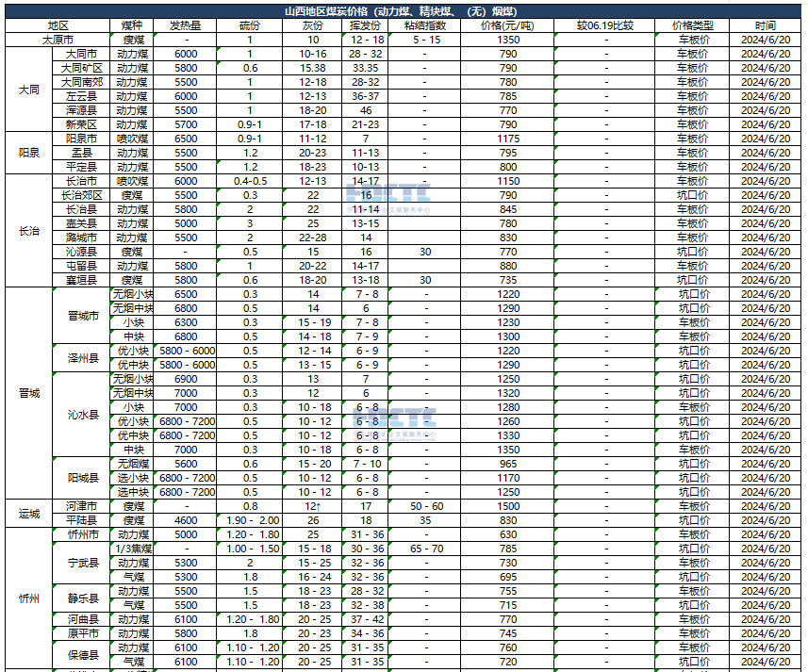The width and height of the screenshot is (808, 672).
Task: Click bond index 50 - 60
Action: click(x=426, y=506)
